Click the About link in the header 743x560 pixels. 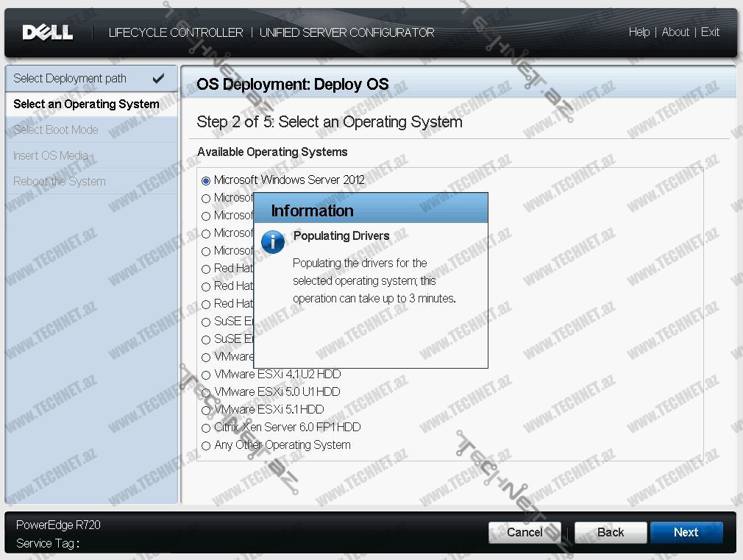[675, 32]
